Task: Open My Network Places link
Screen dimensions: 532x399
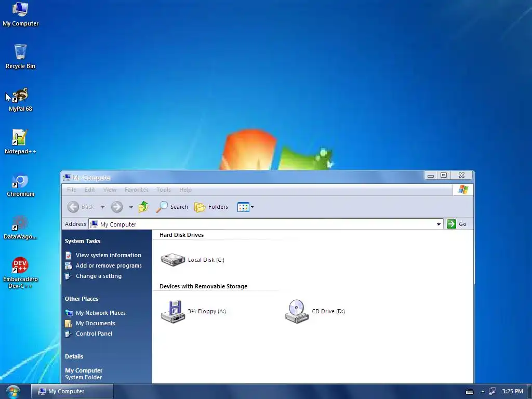Action: tap(101, 313)
